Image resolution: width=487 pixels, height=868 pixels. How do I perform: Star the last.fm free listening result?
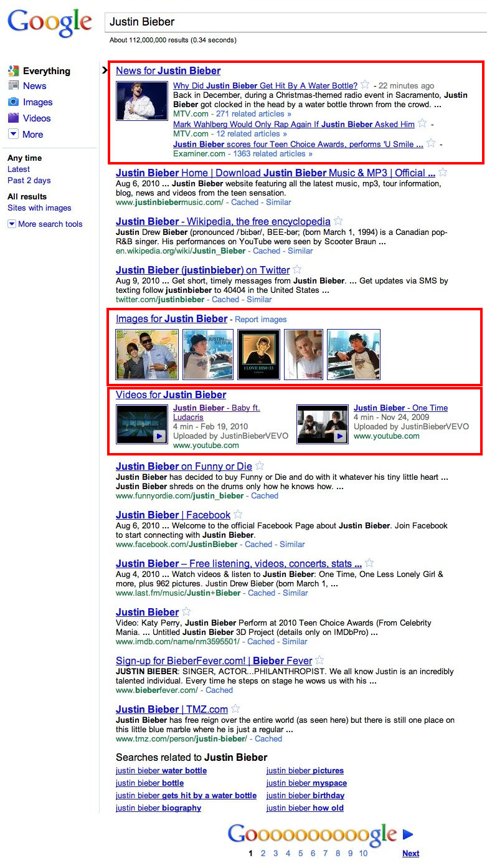pos(369,563)
